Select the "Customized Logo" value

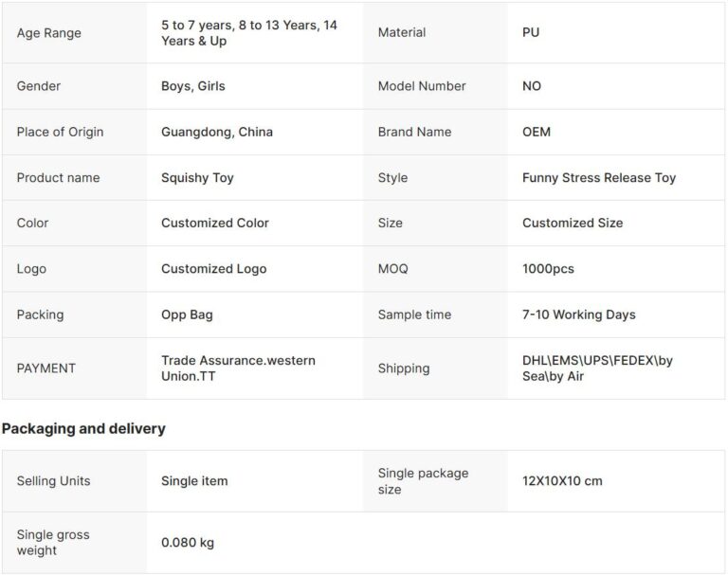click(x=214, y=269)
